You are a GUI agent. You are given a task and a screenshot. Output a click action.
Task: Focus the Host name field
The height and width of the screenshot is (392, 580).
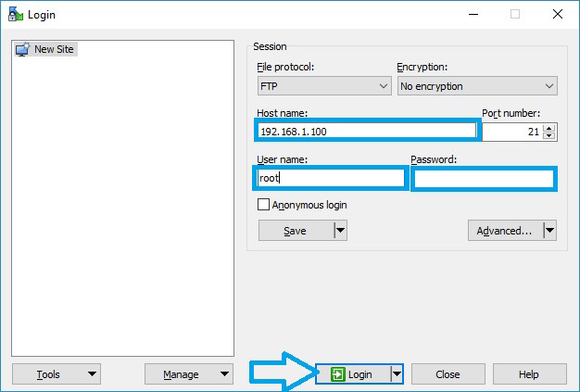coord(367,132)
